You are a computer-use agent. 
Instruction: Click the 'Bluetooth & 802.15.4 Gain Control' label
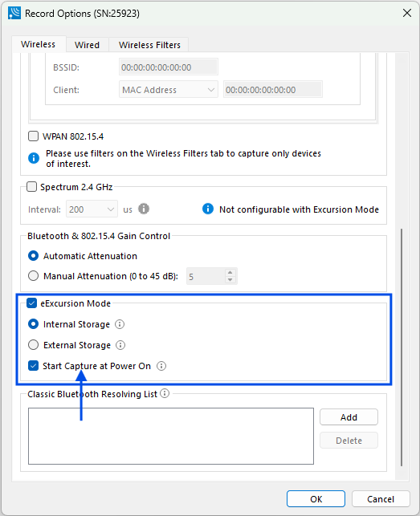tap(99, 236)
